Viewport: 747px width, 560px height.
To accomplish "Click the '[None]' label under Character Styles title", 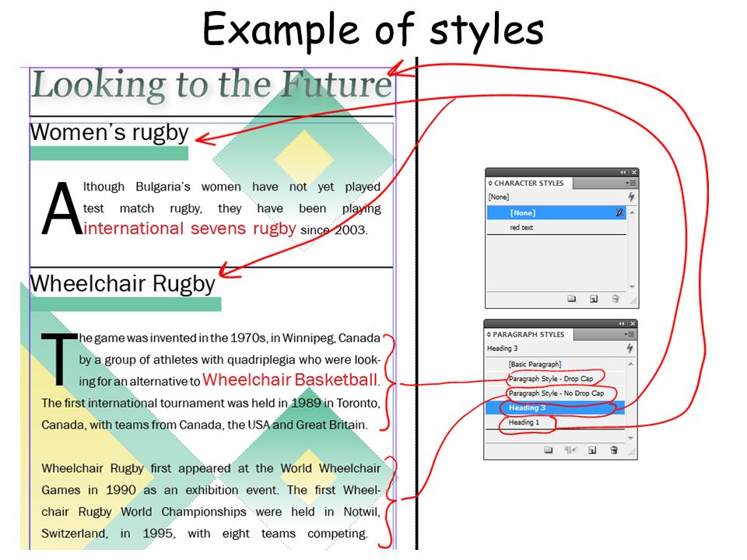I will point(499,197).
